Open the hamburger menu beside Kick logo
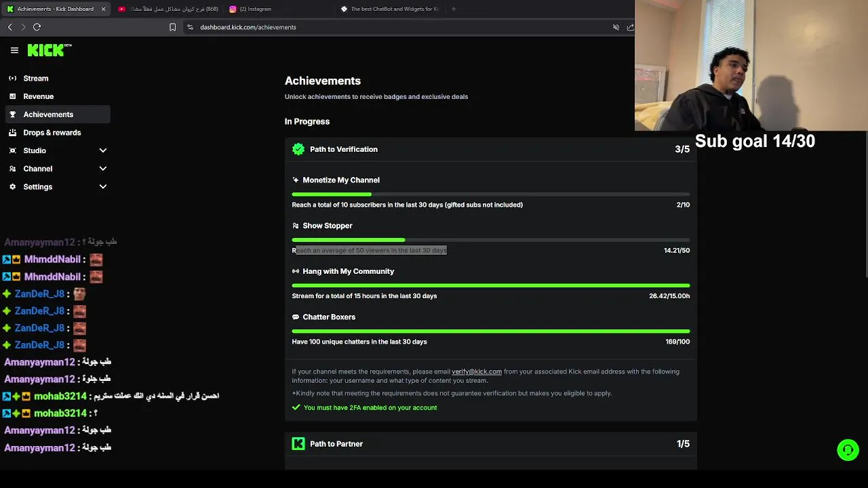The width and height of the screenshot is (868, 488). pos(14,50)
